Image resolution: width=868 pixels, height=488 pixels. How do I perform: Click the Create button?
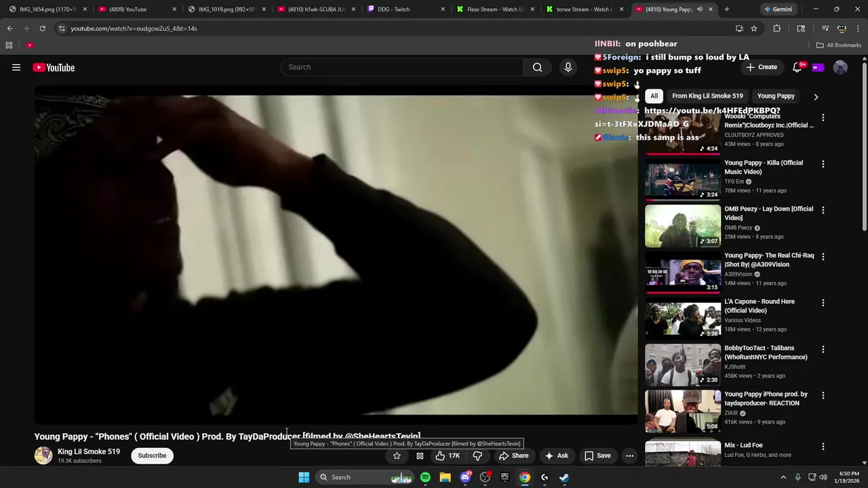click(761, 67)
